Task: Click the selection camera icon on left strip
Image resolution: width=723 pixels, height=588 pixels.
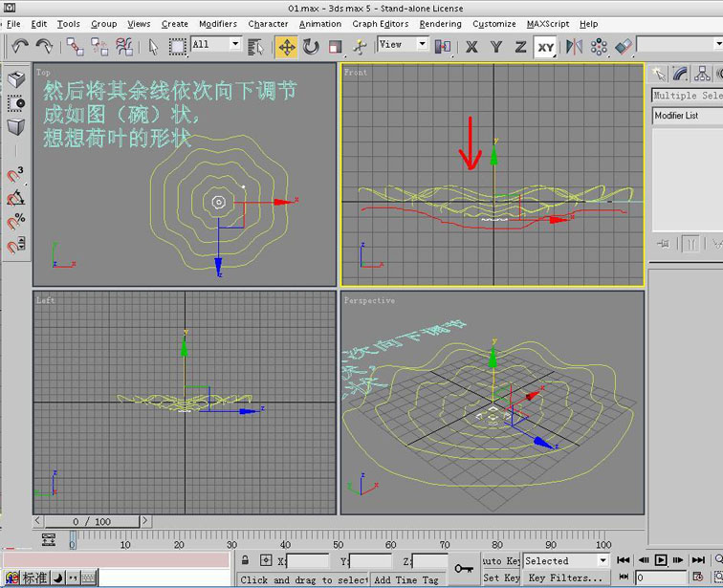Action: tap(16, 103)
